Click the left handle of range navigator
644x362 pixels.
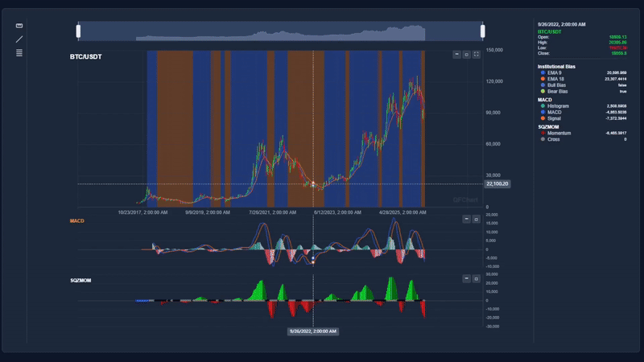[x=78, y=31]
